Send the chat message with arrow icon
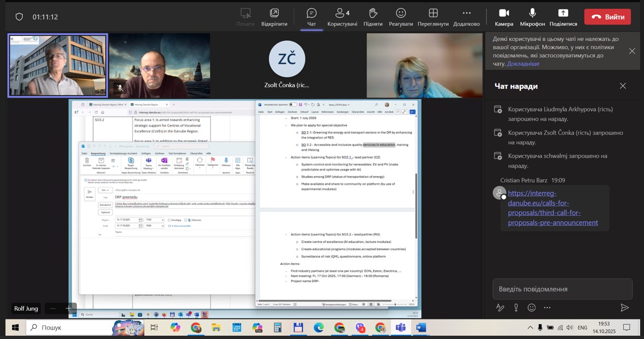644x339 pixels. [624, 307]
